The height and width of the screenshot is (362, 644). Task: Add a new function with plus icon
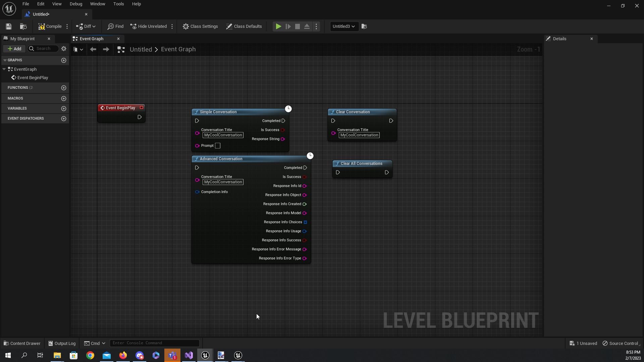[64, 88]
